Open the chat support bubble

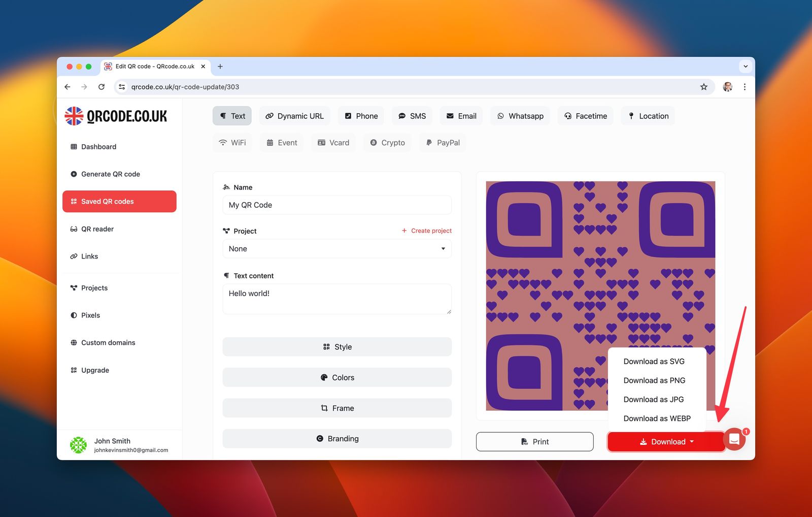(734, 439)
